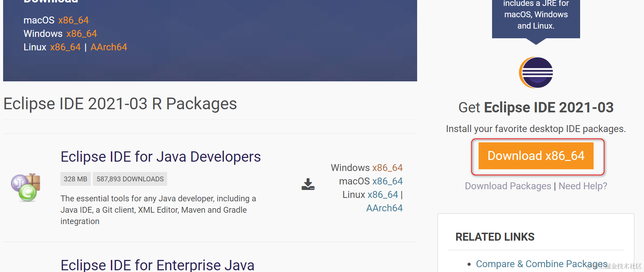
Task: Choose AArch64 for Java Developers package
Action: pos(384,208)
